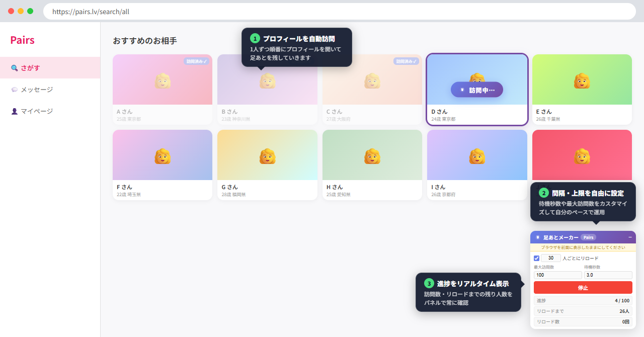The height and width of the screenshot is (337, 644).
Task: Click the さがす search magnifier icon
Action: coord(14,68)
